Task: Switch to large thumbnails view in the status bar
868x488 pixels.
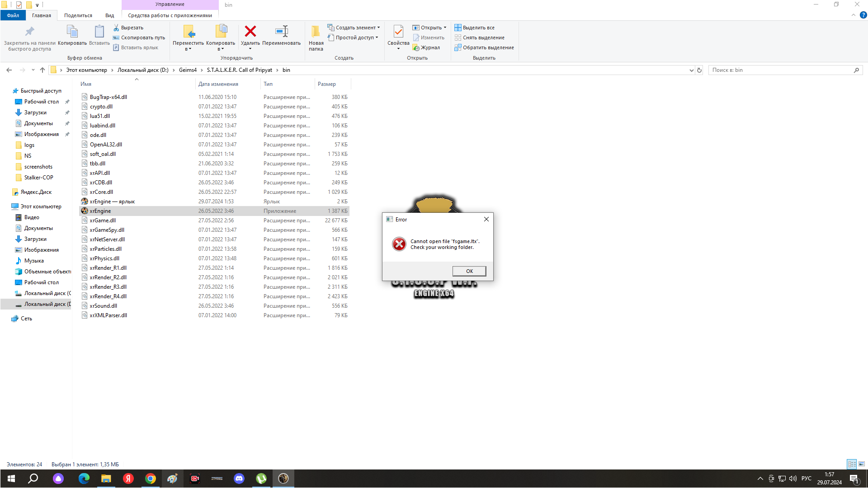Action: (x=862, y=464)
